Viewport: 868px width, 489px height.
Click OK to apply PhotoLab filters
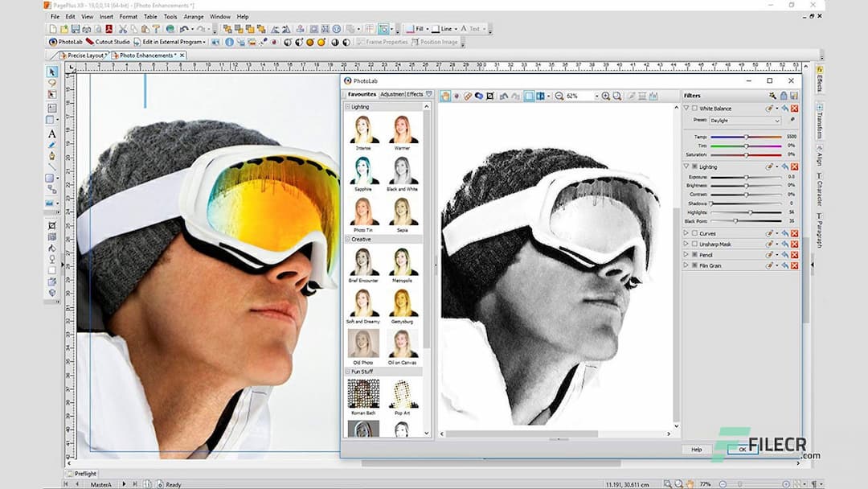(x=741, y=450)
